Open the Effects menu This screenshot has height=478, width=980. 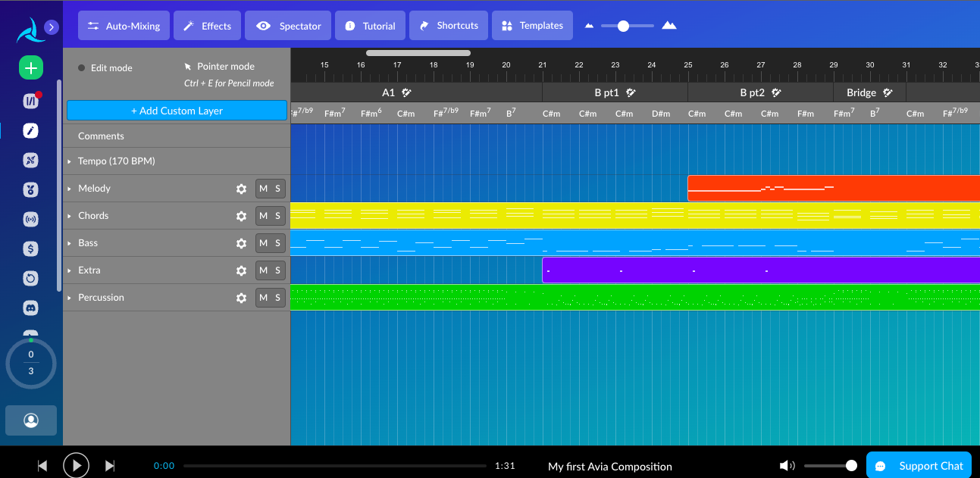tap(207, 26)
